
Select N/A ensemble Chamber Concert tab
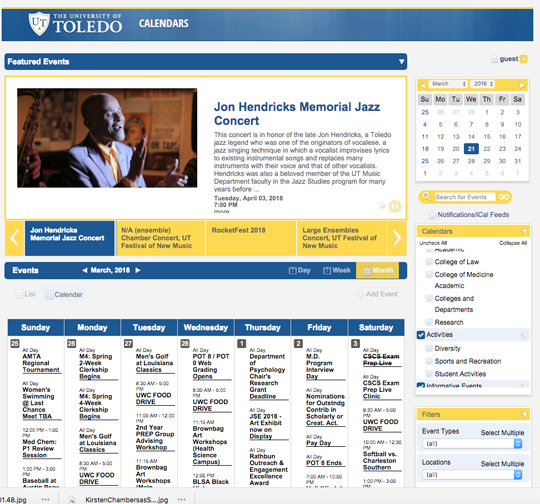[160, 238]
